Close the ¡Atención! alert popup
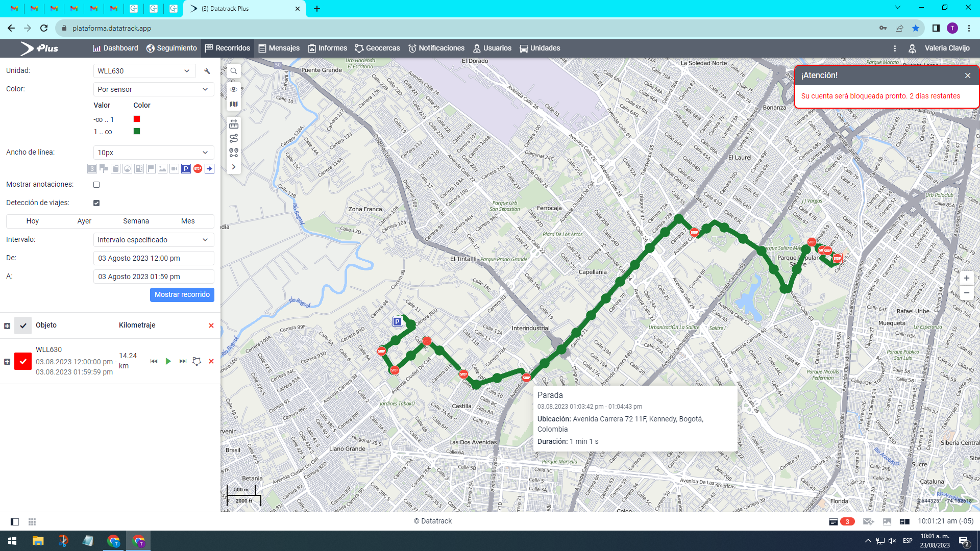 [968, 76]
